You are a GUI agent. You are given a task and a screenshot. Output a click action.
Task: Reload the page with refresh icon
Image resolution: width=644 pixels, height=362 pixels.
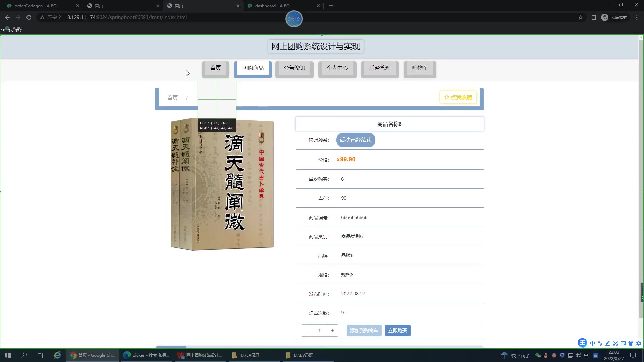pyautogui.click(x=29, y=17)
